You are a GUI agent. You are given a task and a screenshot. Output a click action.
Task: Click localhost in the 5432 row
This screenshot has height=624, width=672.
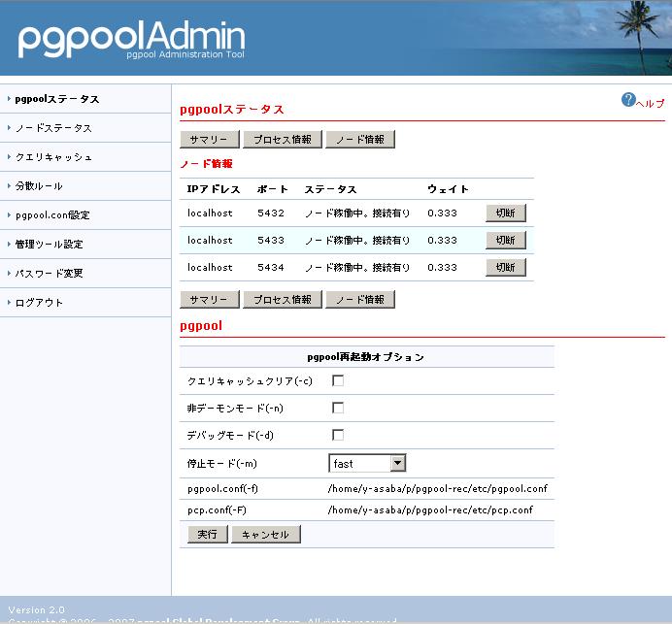coord(210,213)
